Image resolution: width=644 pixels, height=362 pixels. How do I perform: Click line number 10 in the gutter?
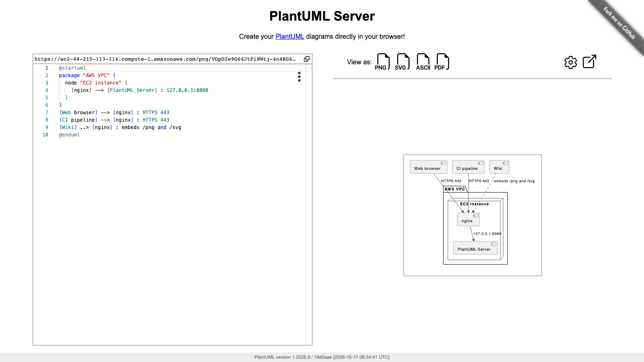coord(45,135)
